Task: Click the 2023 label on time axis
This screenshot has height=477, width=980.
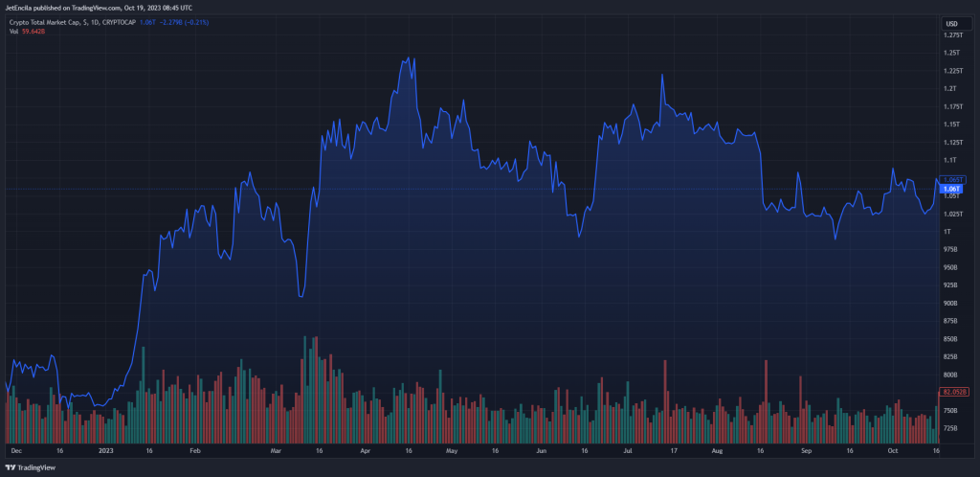Action: pyautogui.click(x=105, y=448)
